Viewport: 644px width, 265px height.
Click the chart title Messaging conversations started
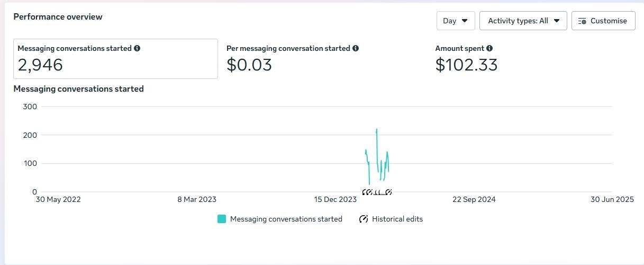[x=79, y=89]
